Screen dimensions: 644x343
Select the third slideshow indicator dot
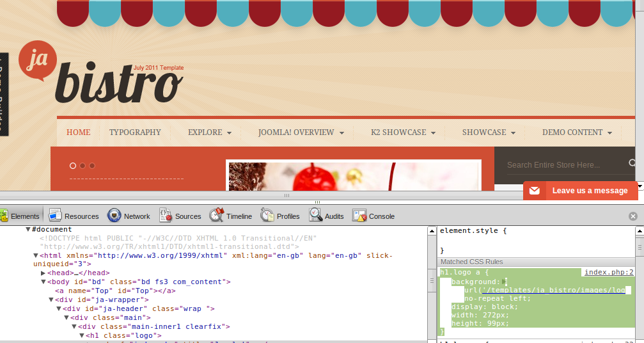92,166
